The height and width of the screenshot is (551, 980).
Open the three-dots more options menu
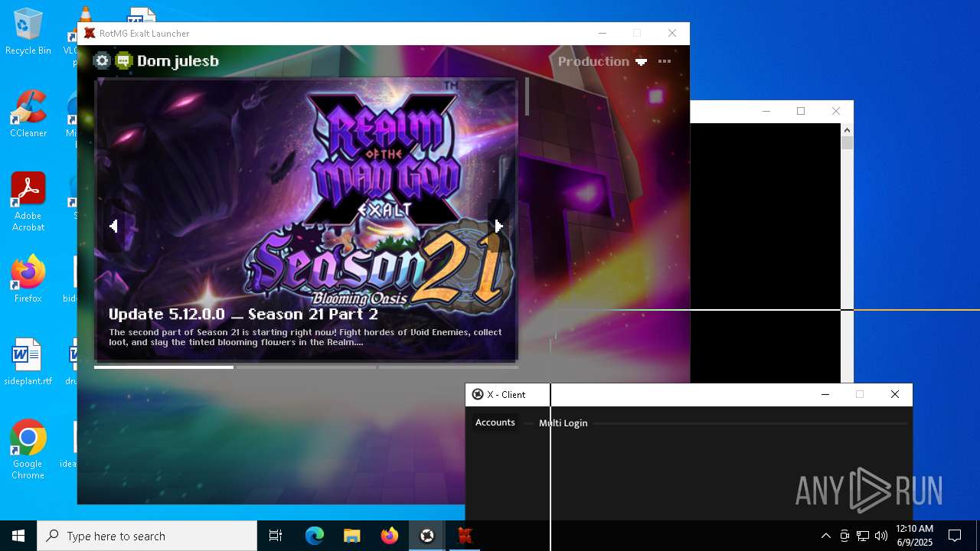pos(665,61)
